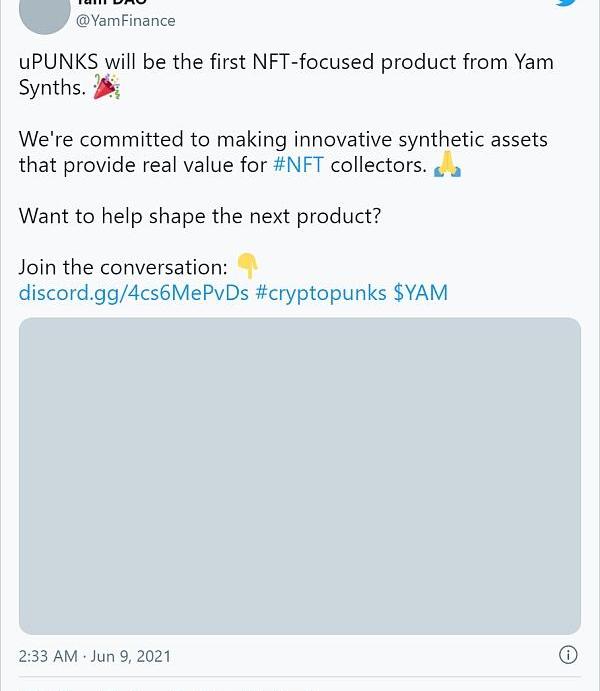Click the 2:33 AM · Jun 9, 2021 timestamp

coord(95,656)
